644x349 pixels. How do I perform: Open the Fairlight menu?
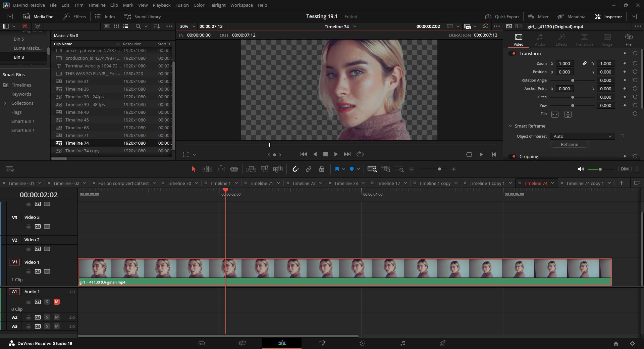[217, 5]
